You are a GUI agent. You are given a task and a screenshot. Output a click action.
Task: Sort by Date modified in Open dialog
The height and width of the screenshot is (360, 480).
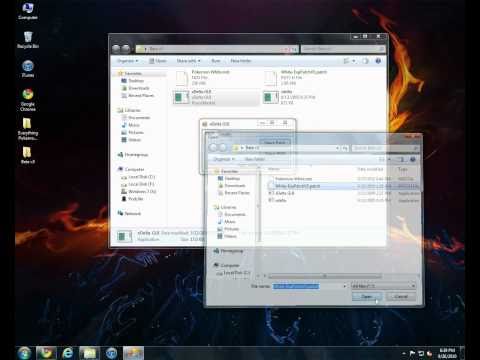[370, 169]
